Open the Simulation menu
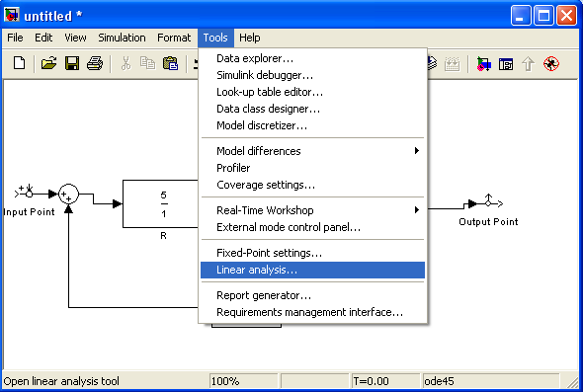The image size is (583, 392). tap(122, 38)
